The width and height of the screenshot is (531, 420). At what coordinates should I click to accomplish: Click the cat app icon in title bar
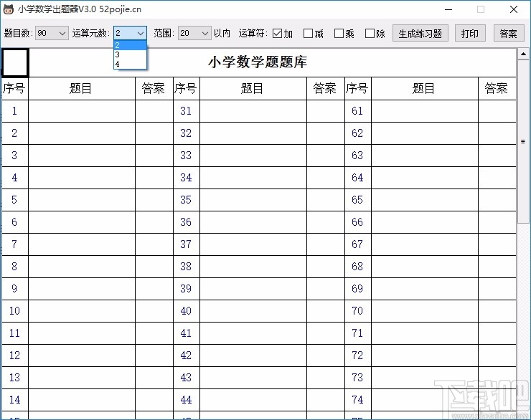coord(8,9)
